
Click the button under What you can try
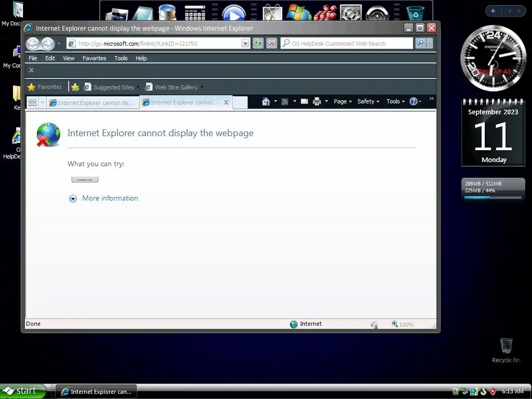point(85,179)
